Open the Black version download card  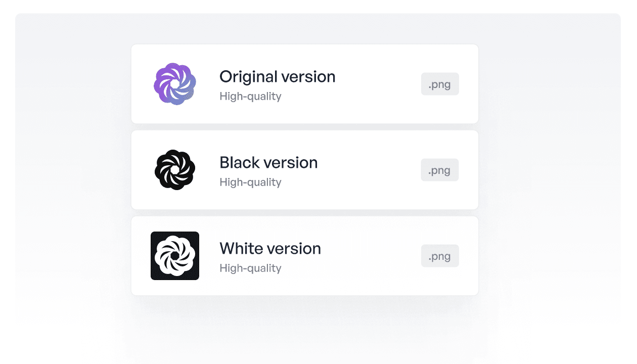[305, 170]
